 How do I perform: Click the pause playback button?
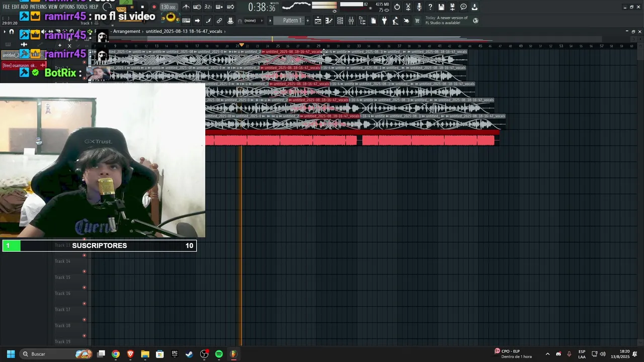click(132, 8)
